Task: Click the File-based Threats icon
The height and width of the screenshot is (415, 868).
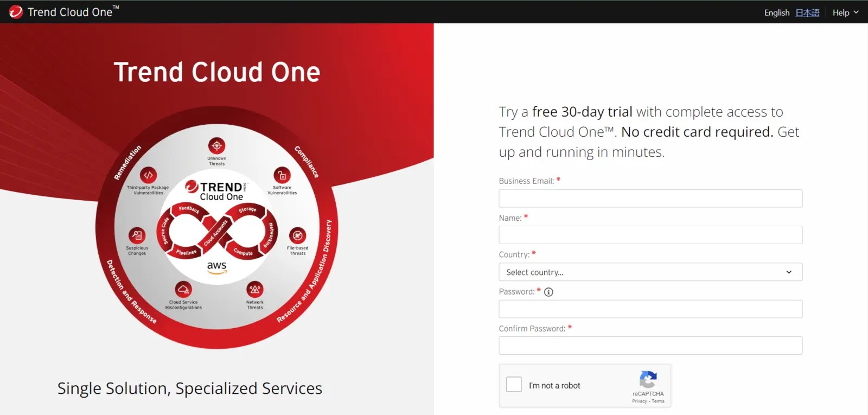Action: (x=297, y=235)
